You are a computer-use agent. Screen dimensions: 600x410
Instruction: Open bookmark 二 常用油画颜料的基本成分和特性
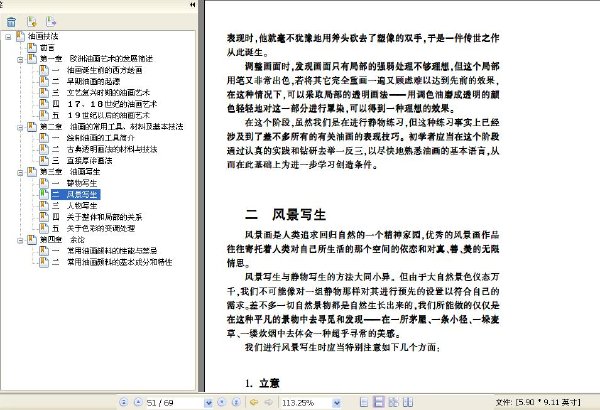click(x=112, y=262)
